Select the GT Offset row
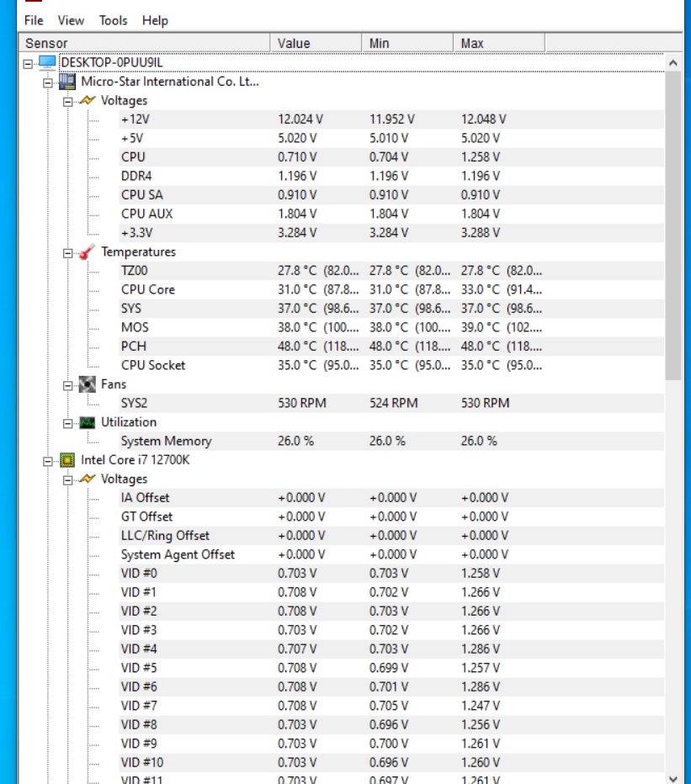Image resolution: width=691 pixels, height=784 pixels. [x=391, y=516]
